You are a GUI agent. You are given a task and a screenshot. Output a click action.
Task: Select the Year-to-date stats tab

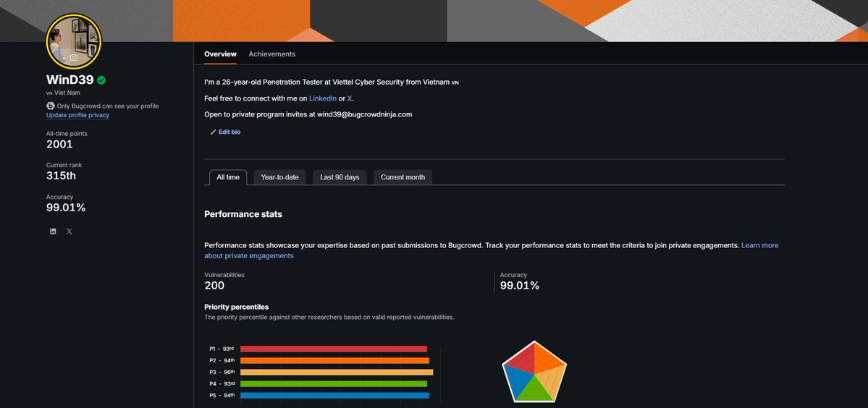[x=279, y=177]
